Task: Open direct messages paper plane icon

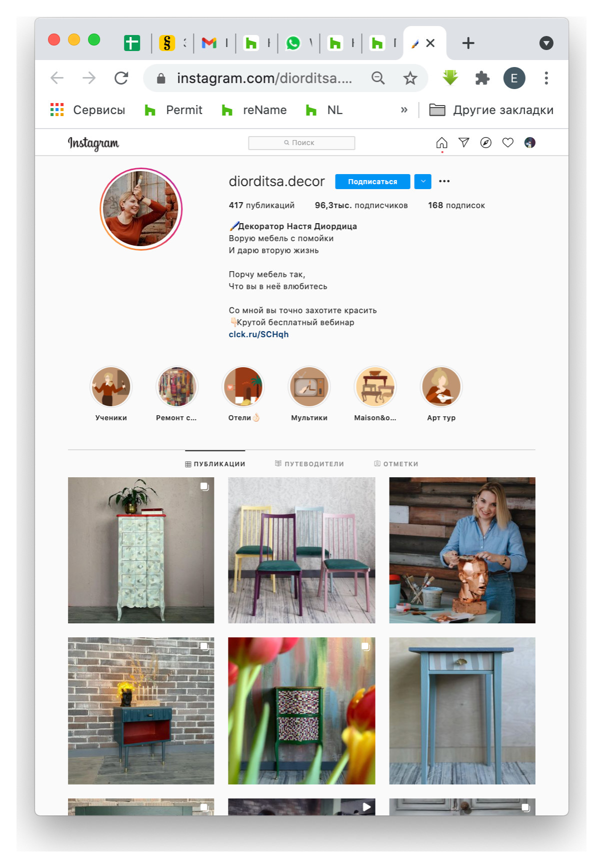Action: click(x=464, y=143)
